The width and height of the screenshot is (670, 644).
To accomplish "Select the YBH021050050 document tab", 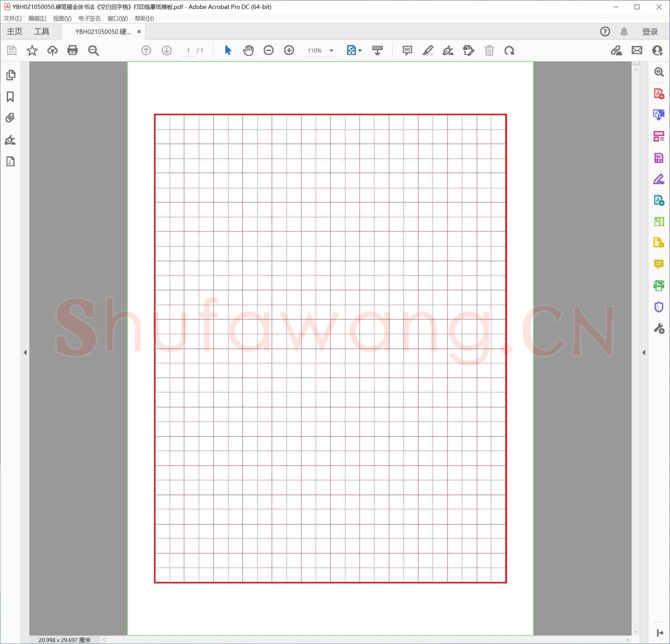I will (x=103, y=32).
